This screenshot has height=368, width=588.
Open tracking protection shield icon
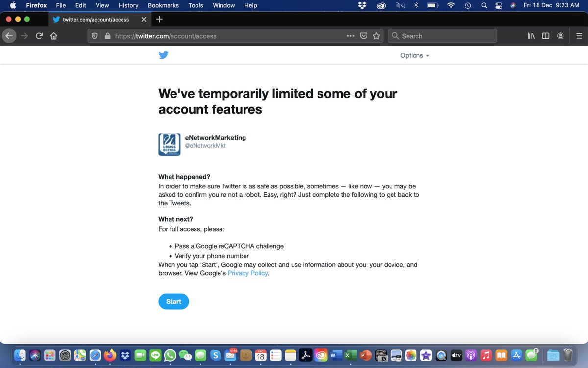[x=95, y=36]
